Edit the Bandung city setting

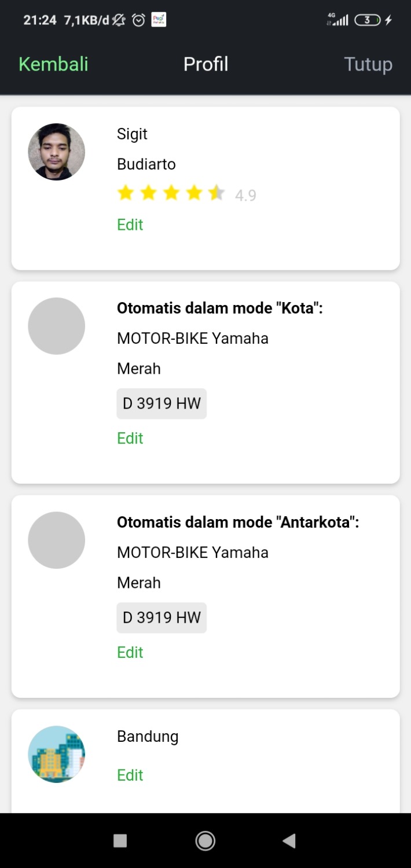tap(130, 775)
